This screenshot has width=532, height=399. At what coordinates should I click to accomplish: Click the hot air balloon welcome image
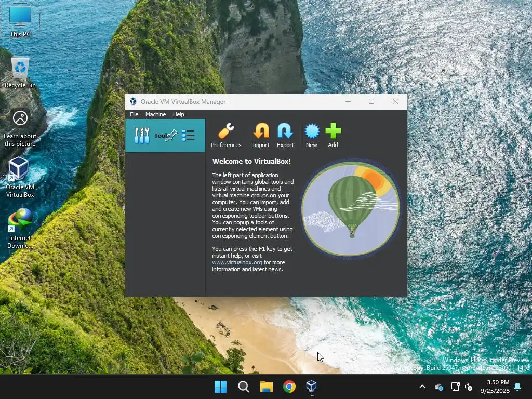point(351,208)
